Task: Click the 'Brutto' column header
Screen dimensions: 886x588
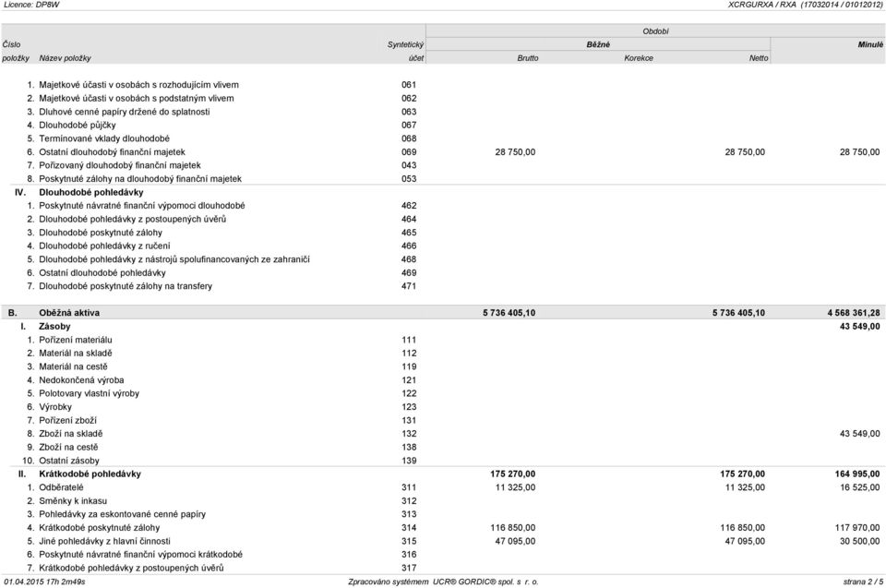Action: pos(528,58)
